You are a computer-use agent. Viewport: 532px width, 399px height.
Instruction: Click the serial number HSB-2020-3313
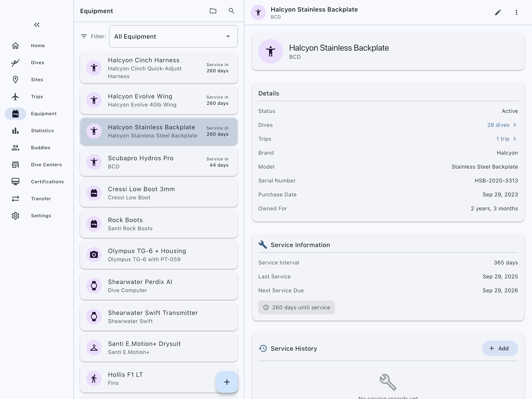click(496, 181)
